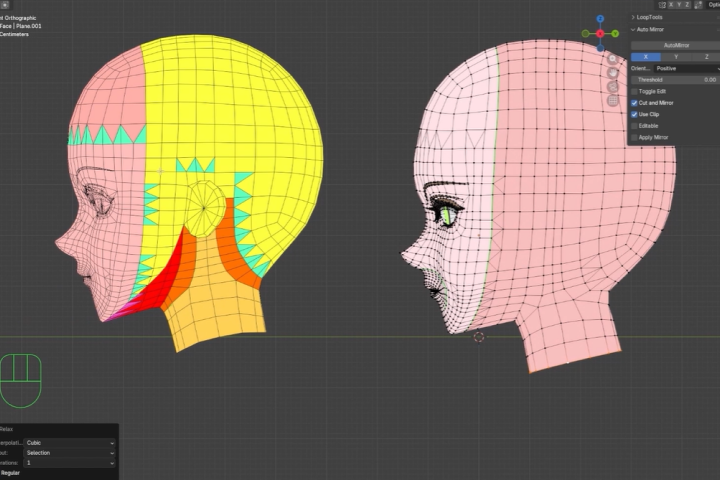This screenshot has height=480, width=720.
Task: Select Z axis in the Auto Mirror panel
Action: click(706, 56)
